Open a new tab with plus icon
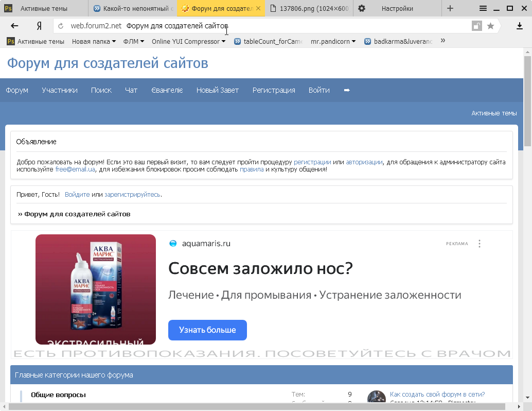Viewport: 532px width, 411px height. coord(450,8)
